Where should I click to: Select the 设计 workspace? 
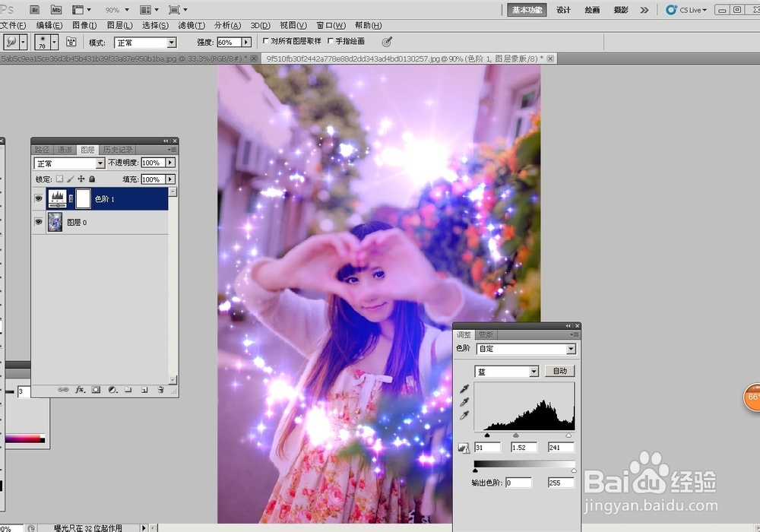point(563,10)
